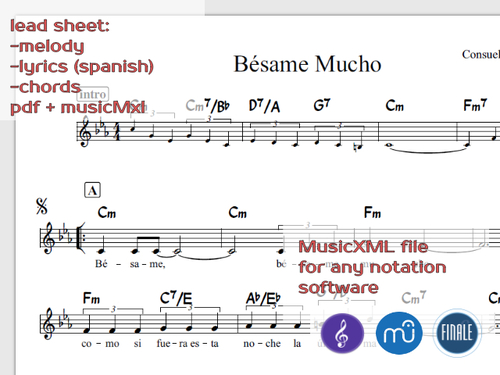The width and height of the screenshot is (500, 375).
Task: Click the repeat start barline on second staff
Action: pyautogui.click(x=80, y=239)
